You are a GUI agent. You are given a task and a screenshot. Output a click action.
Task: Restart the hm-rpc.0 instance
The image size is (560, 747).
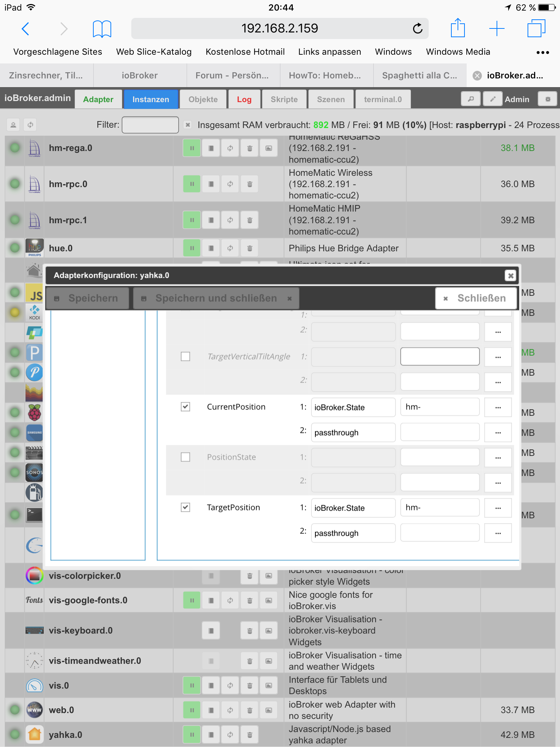coord(230,184)
